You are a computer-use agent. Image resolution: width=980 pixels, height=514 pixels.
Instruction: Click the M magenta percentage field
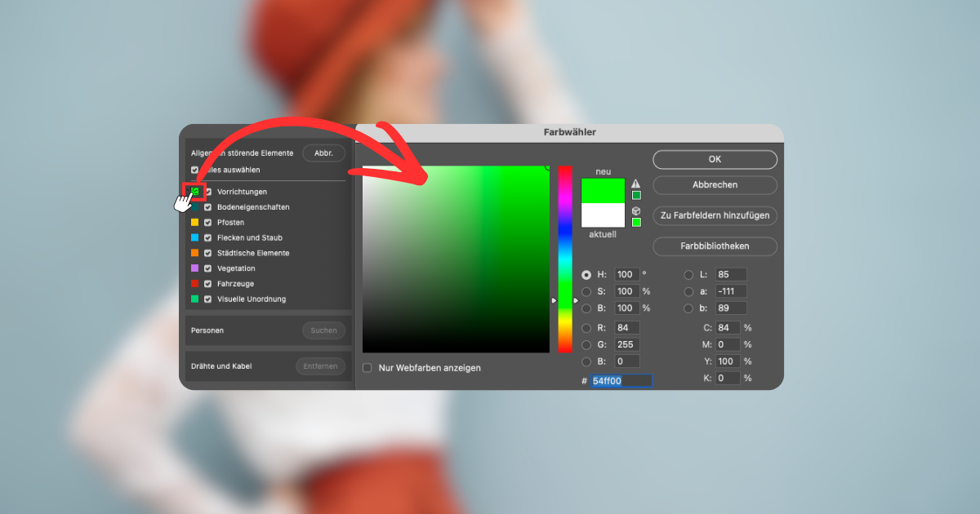(x=728, y=344)
